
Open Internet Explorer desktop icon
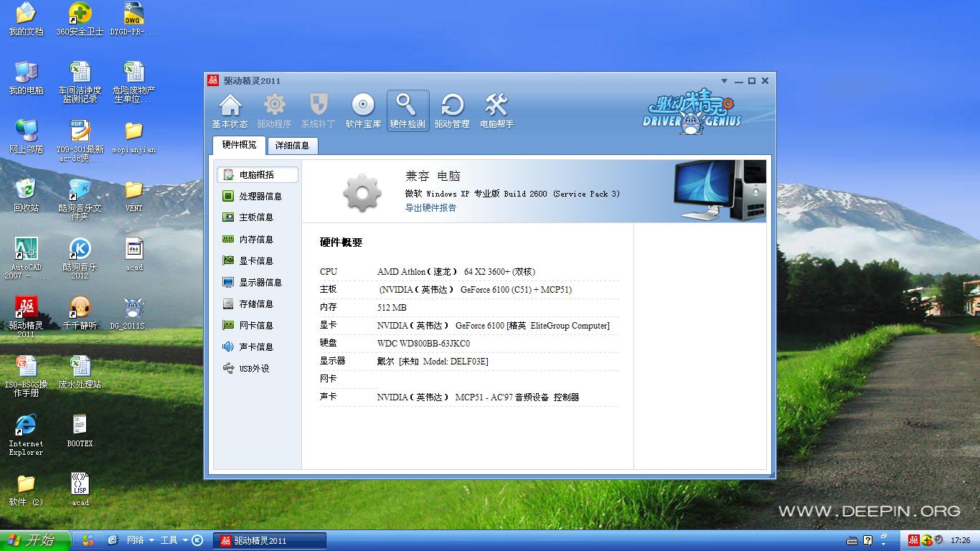[26, 435]
